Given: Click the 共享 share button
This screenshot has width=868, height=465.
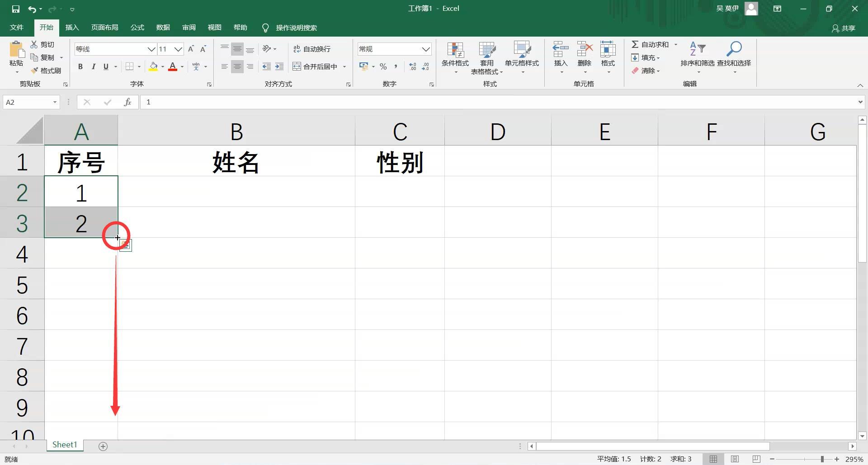Looking at the screenshot, I should tap(844, 28).
